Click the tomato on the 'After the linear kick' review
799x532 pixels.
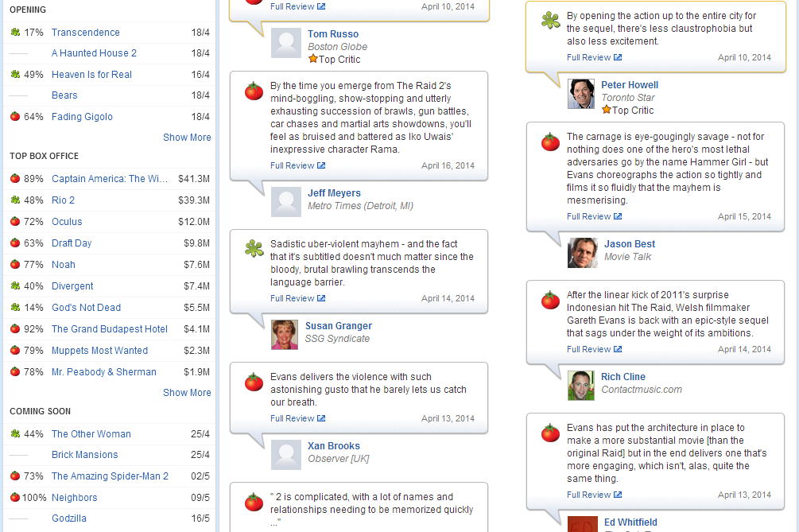pos(550,300)
